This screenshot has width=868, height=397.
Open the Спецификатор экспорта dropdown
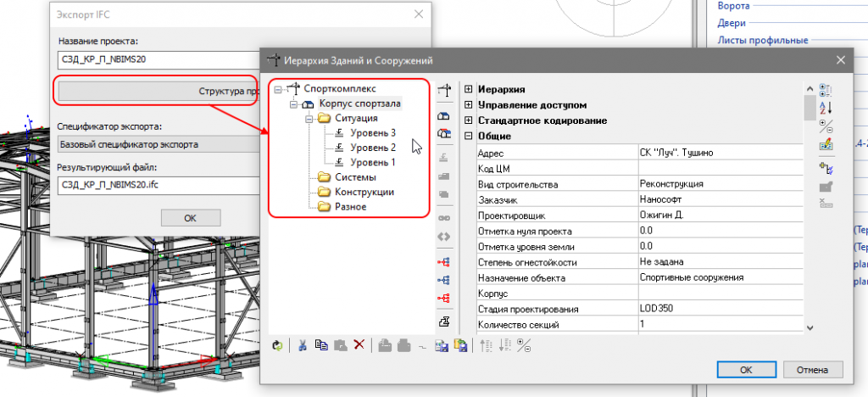coord(159,144)
